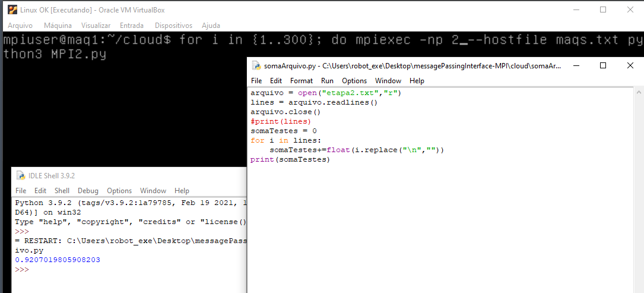The width and height of the screenshot is (644, 293).
Task: Open File menu in IDLE Shell
Action: pos(21,191)
